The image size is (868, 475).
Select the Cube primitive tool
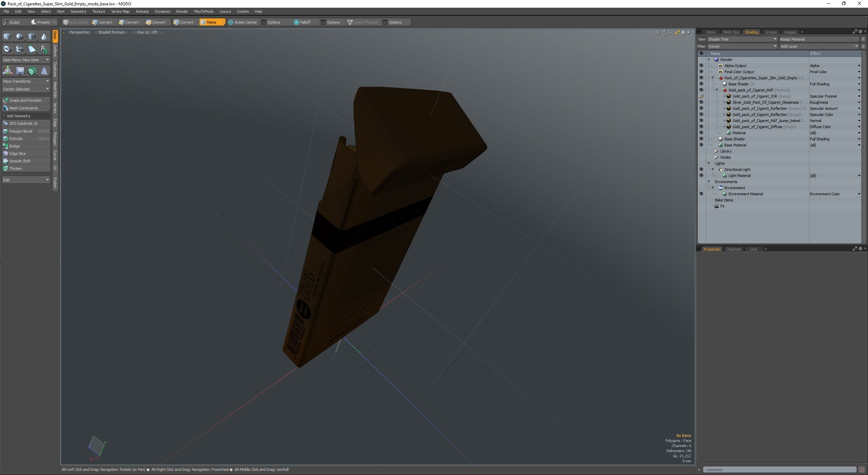(x=7, y=37)
